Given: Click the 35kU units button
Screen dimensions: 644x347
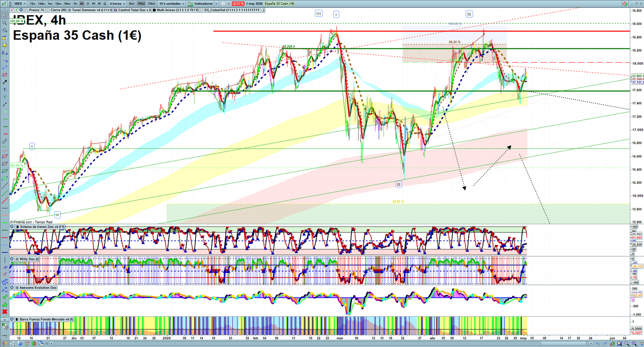Looking at the screenshot, I should tap(151, 4).
